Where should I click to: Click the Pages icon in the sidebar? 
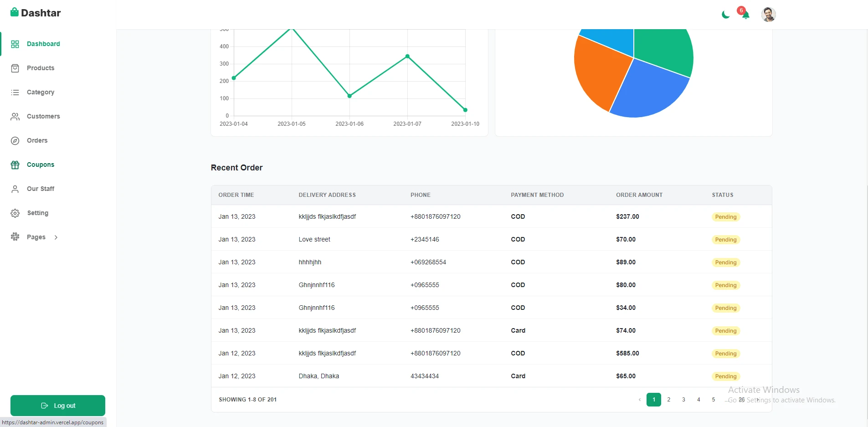(15, 237)
